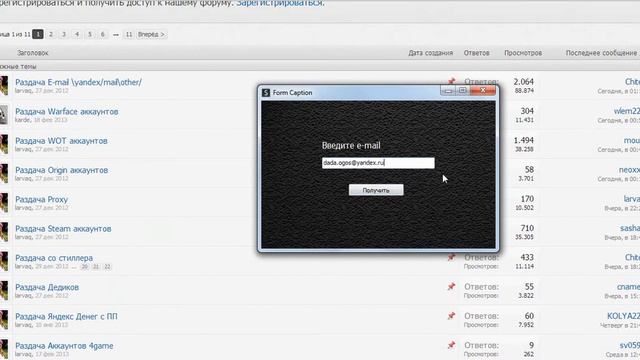Screen dimensions: 640x360
Task: Go to forum page 3
Action: (x=64, y=34)
